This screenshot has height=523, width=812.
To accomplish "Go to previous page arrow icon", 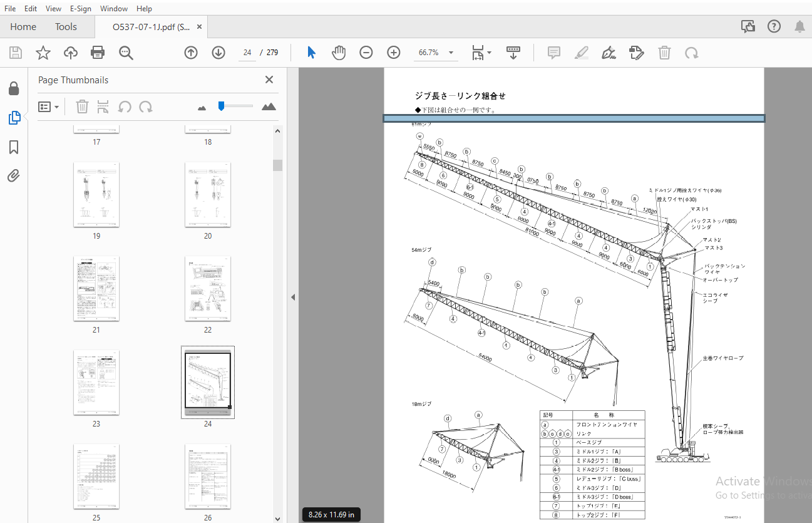I will coord(191,53).
